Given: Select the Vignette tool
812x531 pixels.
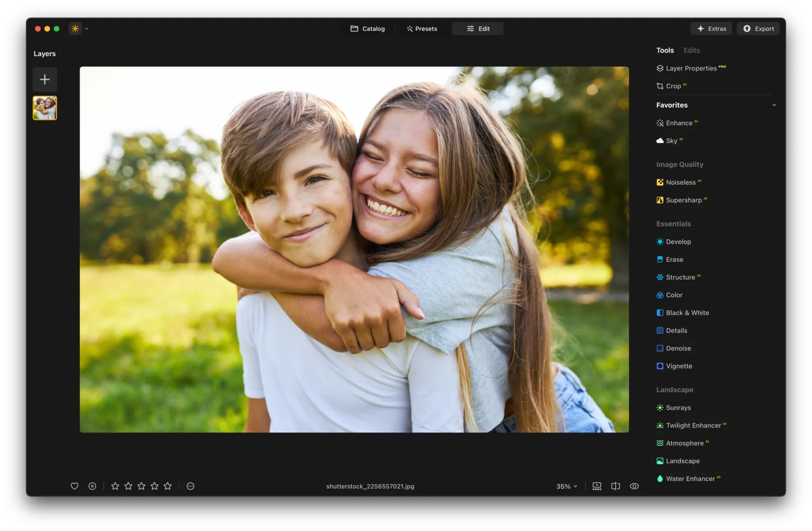Looking at the screenshot, I should click(x=679, y=366).
